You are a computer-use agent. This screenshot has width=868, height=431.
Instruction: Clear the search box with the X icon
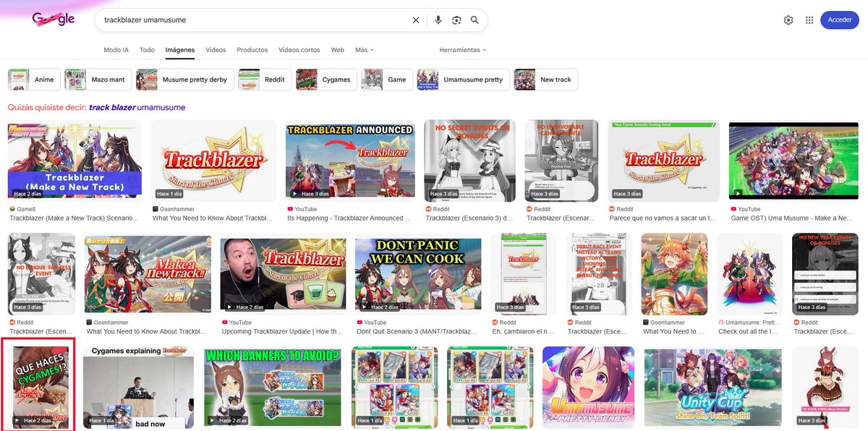pos(416,20)
